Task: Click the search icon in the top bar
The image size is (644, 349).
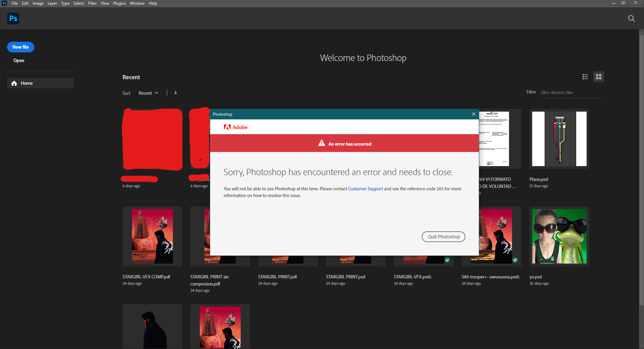Action: 632,18
